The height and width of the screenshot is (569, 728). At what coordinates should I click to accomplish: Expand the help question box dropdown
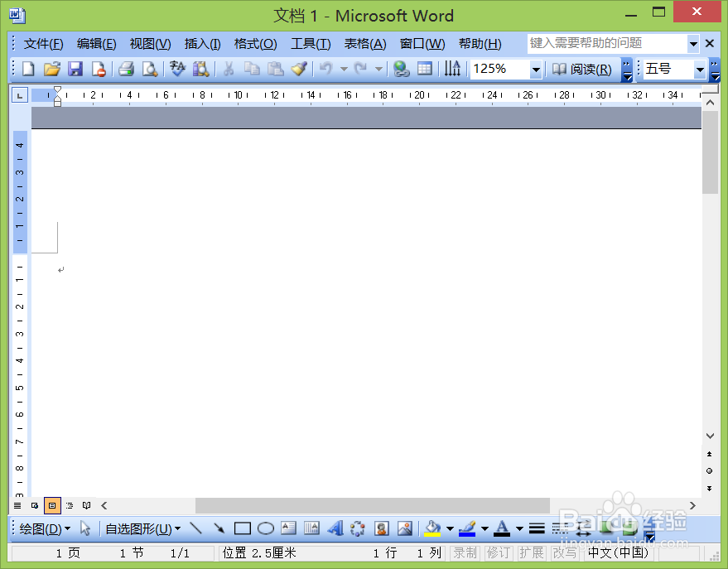(693, 44)
